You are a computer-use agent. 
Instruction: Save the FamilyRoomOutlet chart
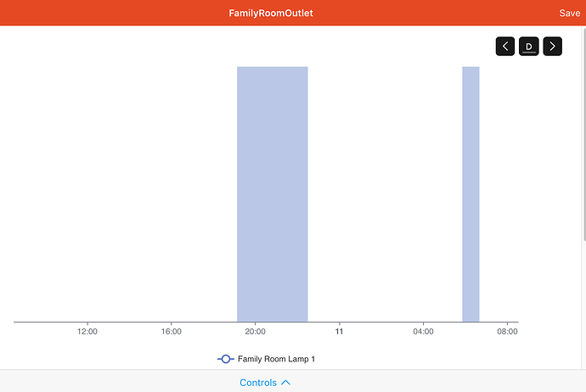point(569,14)
